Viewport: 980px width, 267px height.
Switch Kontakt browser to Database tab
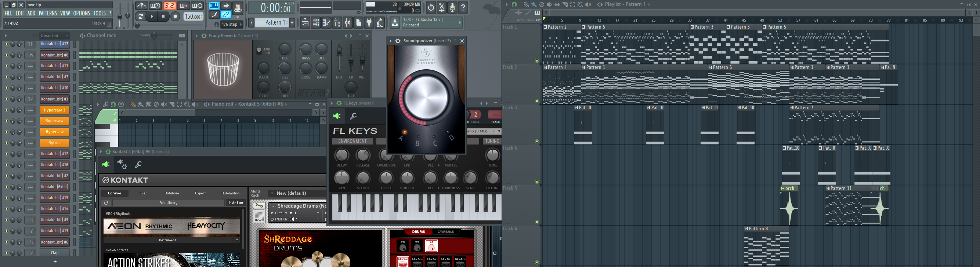pos(171,193)
